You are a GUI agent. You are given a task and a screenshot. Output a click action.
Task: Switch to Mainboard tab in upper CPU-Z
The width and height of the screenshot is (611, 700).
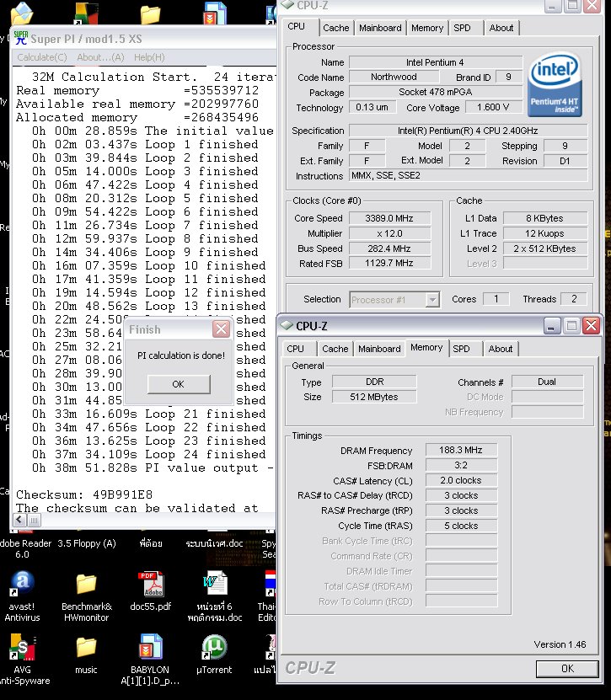pos(380,28)
